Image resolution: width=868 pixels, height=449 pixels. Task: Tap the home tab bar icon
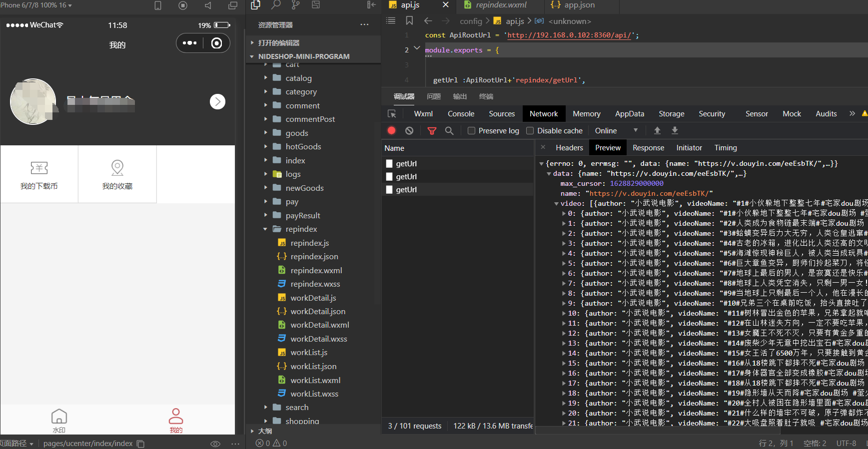(x=59, y=417)
